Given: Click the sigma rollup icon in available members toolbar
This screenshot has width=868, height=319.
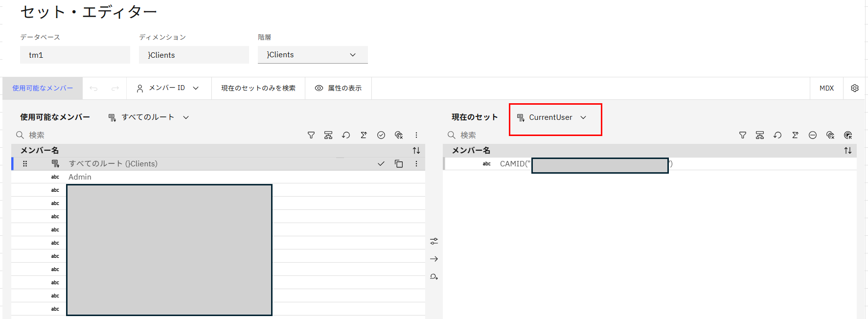Looking at the screenshot, I should [364, 135].
